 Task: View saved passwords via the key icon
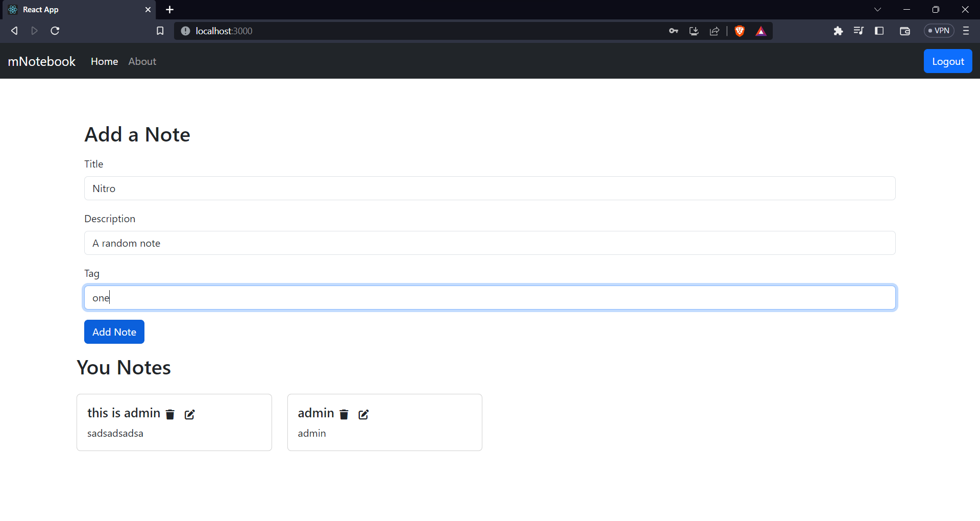(673, 31)
